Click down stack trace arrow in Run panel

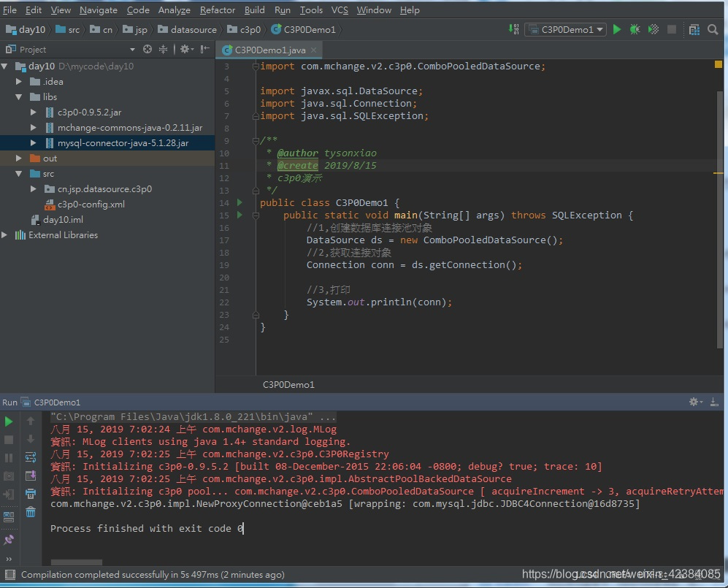31,439
